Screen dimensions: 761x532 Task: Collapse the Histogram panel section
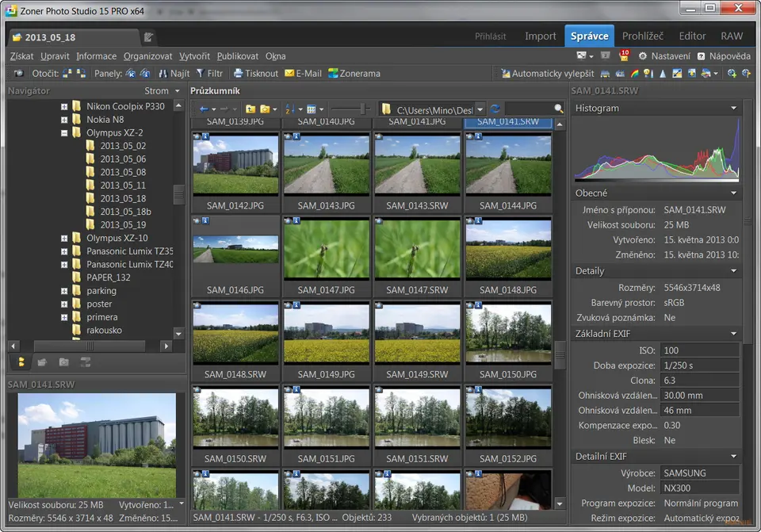coord(733,108)
